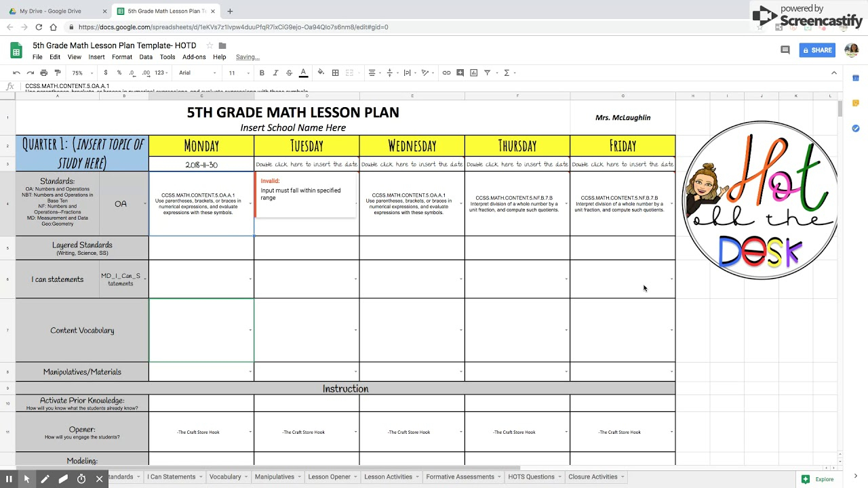Open the borders tool
Viewport: 868px width, 488px height.
coord(335,73)
